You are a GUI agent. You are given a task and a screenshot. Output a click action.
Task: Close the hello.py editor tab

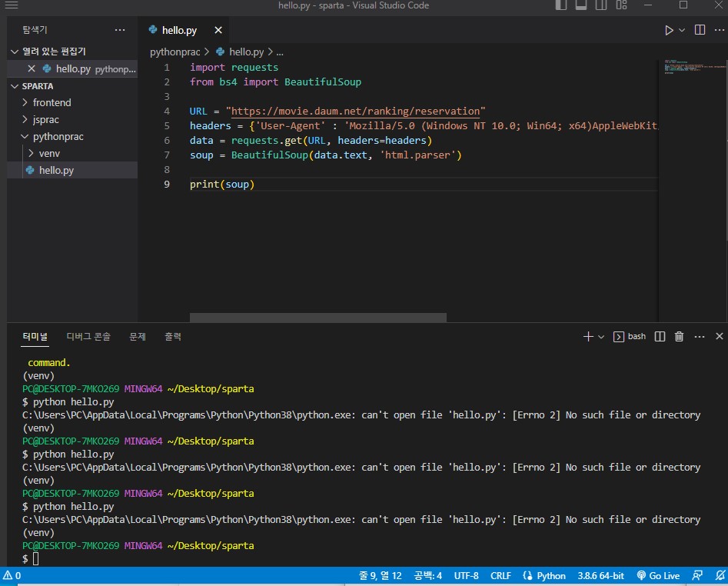pyautogui.click(x=218, y=30)
